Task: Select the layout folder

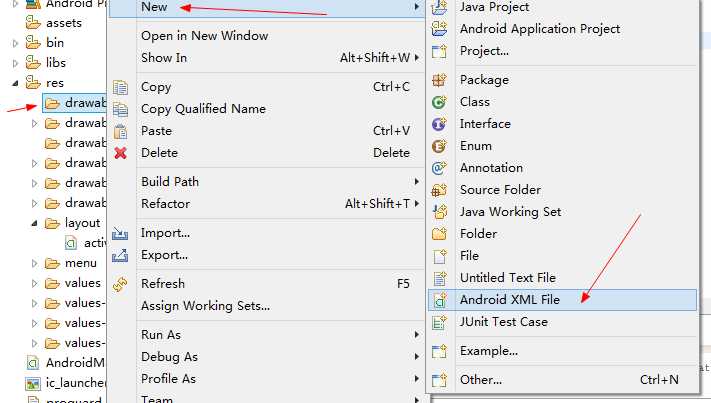Action: (82, 223)
